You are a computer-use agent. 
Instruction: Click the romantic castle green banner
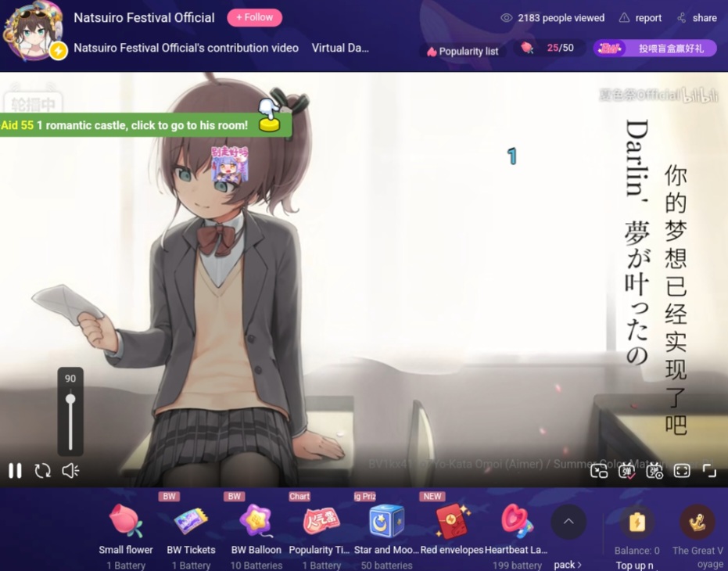point(145,125)
